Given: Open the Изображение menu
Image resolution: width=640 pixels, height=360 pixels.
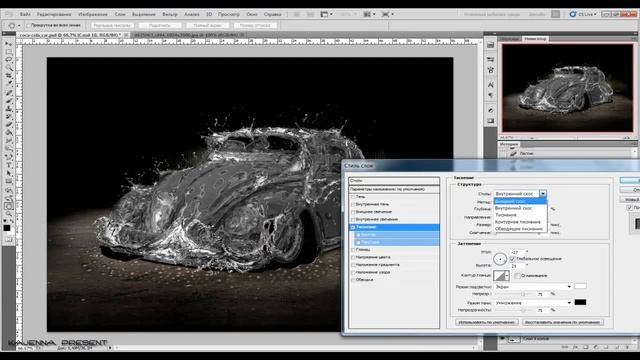Looking at the screenshot, I should pyautogui.click(x=93, y=14).
